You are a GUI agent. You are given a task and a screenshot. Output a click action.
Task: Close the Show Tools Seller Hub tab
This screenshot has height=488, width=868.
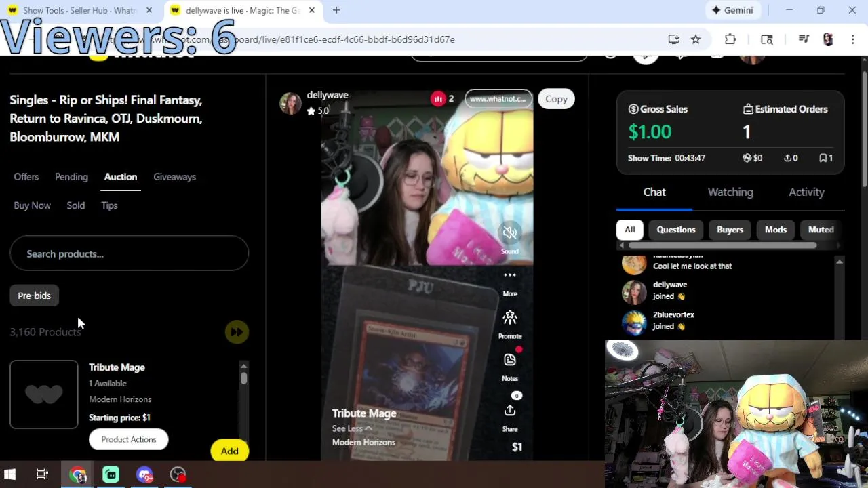[149, 10]
